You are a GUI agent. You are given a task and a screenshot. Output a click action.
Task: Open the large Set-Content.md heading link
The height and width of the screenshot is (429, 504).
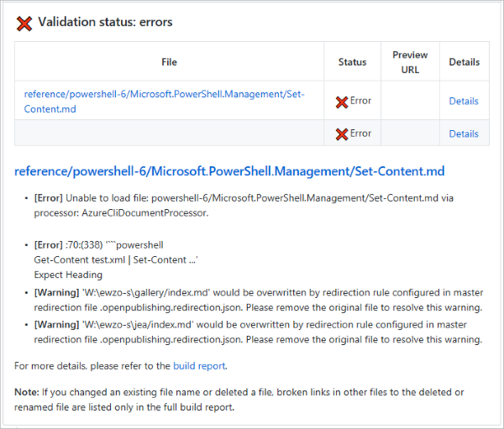[x=229, y=171]
